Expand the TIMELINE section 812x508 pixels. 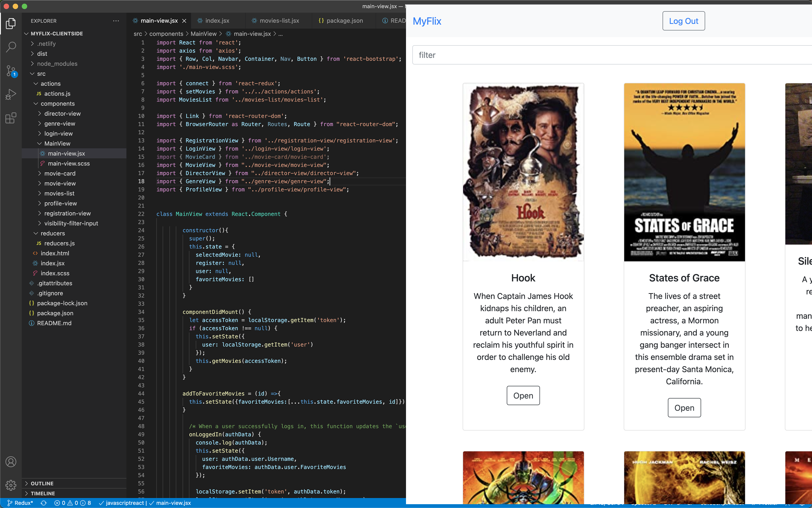coord(26,494)
